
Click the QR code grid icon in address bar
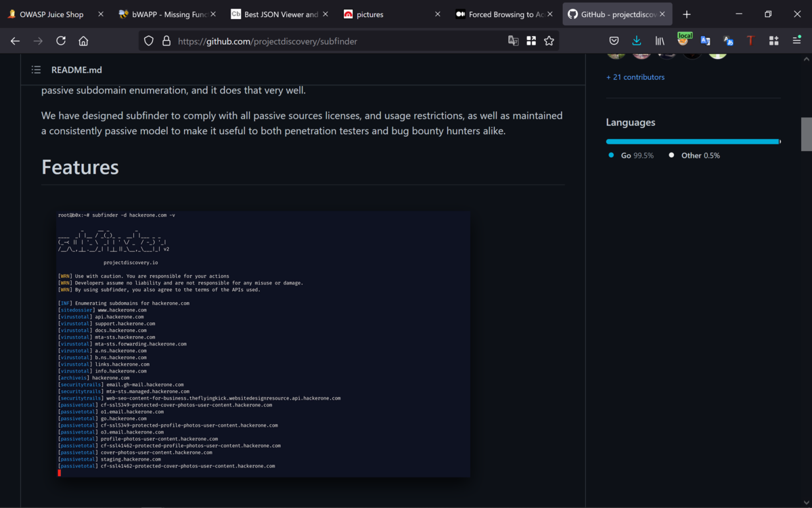531,41
